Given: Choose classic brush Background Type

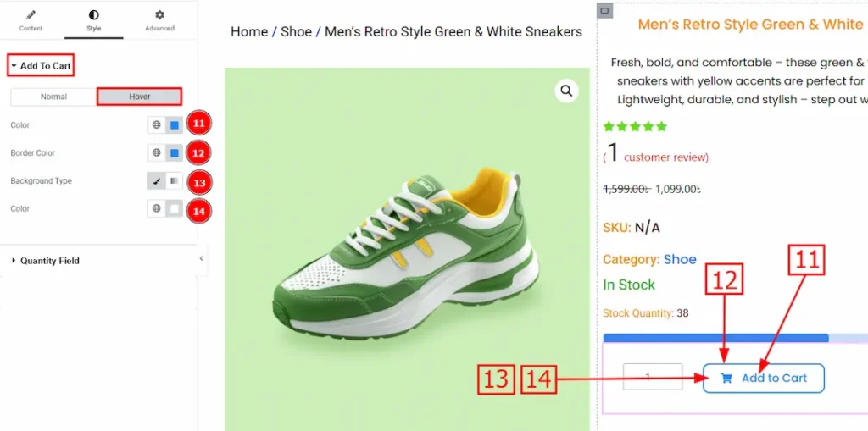Looking at the screenshot, I should 157,181.
